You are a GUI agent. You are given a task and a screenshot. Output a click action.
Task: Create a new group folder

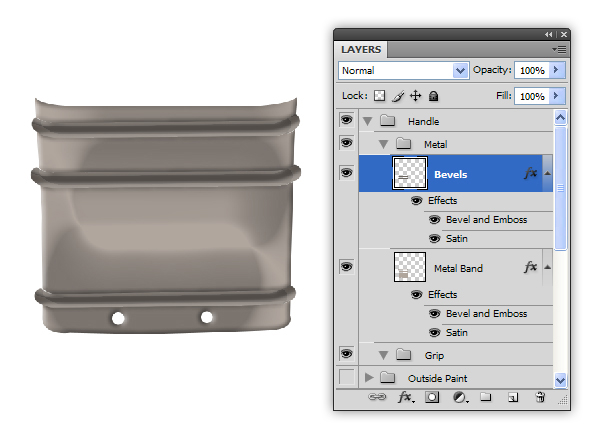(486, 397)
